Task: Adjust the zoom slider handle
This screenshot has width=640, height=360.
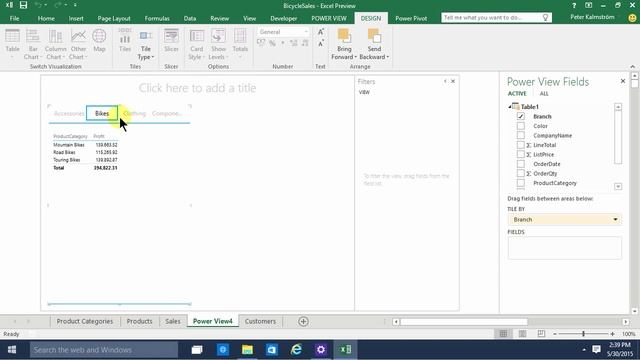Action: click(x=583, y=334)
